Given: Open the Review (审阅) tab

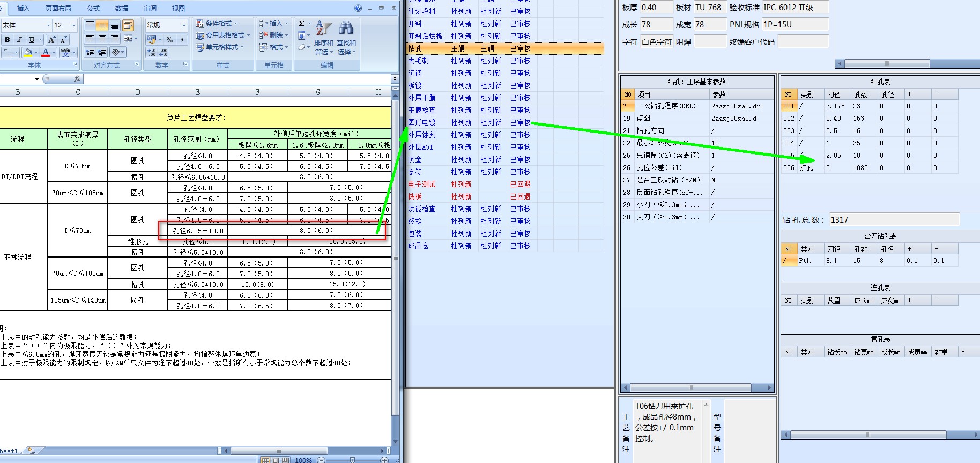Looking at the screenshot, I should tap(150, 9).
